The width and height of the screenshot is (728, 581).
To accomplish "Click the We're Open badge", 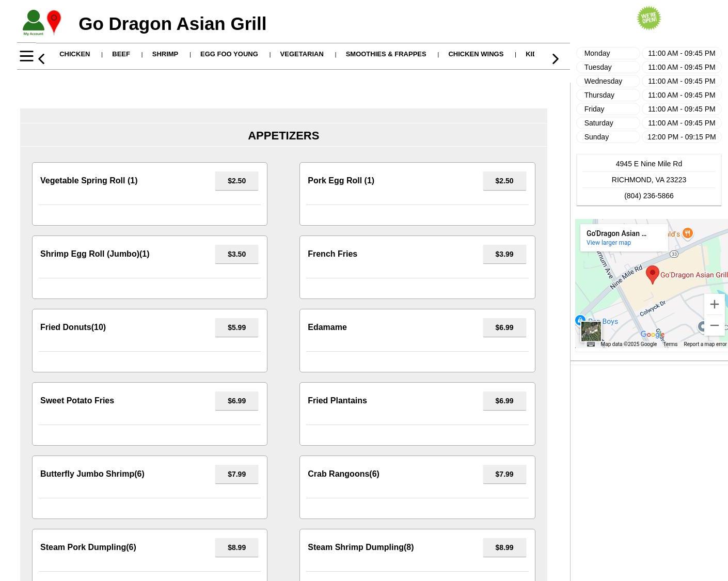I will point(648,18).
